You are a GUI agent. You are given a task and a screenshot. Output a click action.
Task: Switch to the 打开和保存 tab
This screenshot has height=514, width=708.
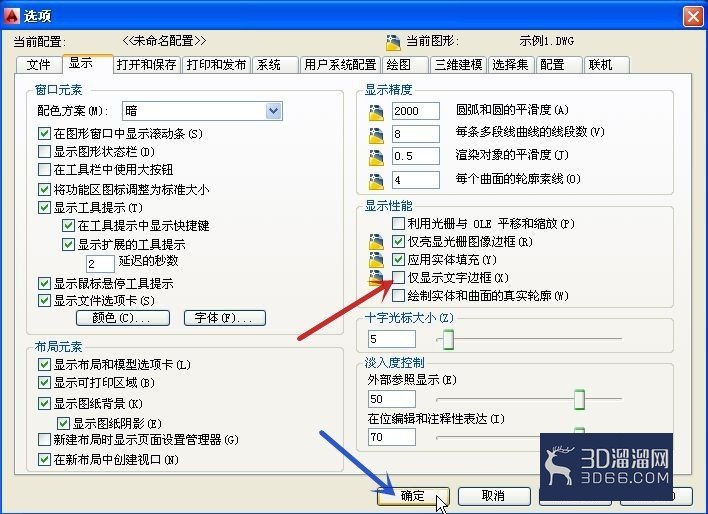coord(146,65)
